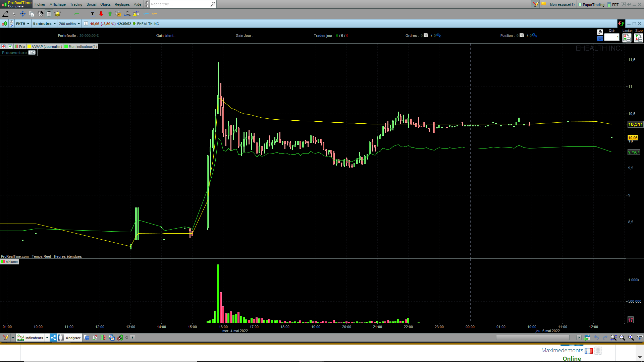Open the EHTH ticker dropdown
The width and height of the screenshot is (644, 362).
pos(22,23)
